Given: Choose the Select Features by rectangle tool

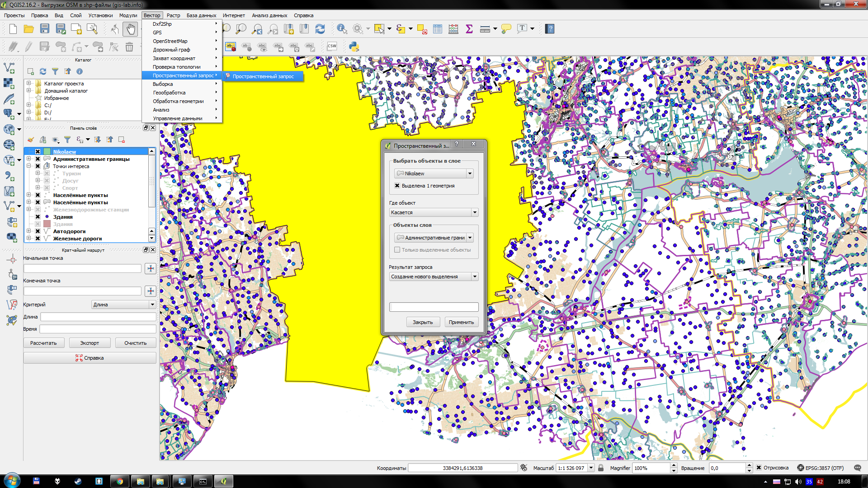Looking at the screenshot, I should tap(379, 29).
